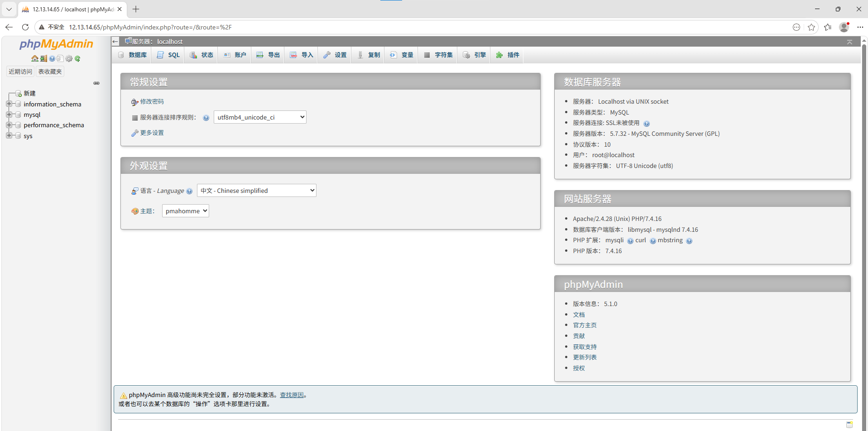Click the phpMyAdmin home house icon
Screen dimensions: 868x431
click(x=35, y=58)
